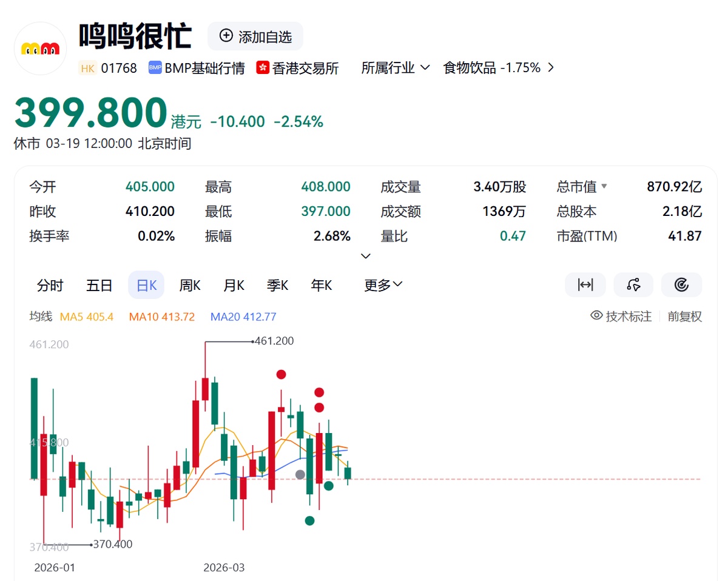Click the drawing tool path icon
The height and width of the screenshot is (581, 728).
click(x=633, y=284)
